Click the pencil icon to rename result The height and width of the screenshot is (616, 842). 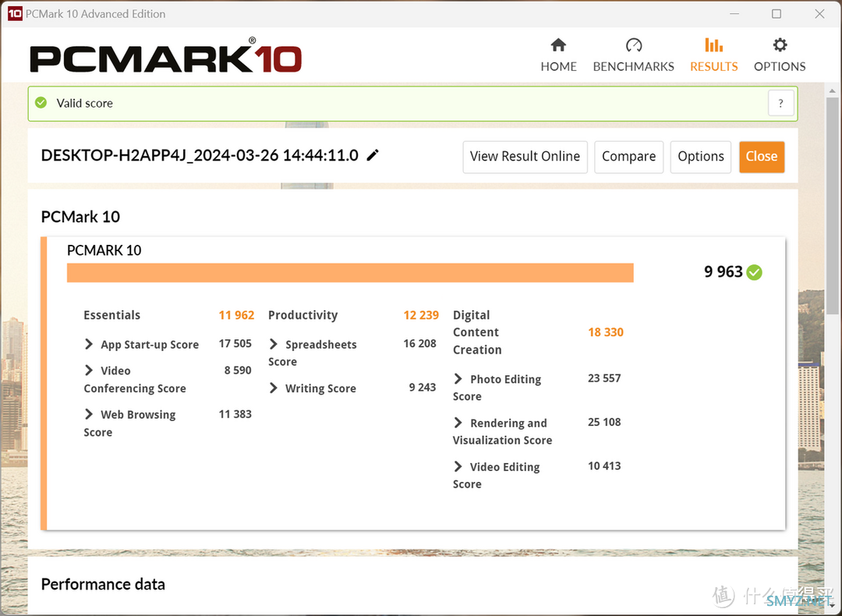373,155
